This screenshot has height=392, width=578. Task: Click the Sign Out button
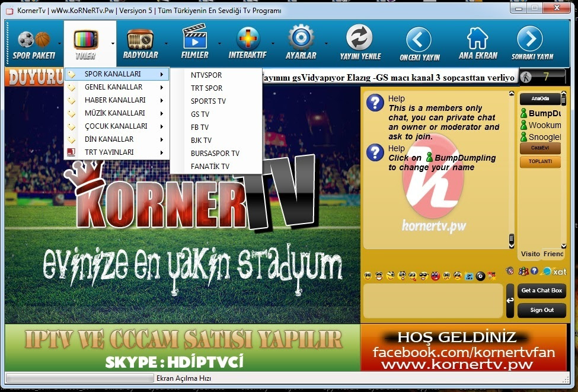coord(541,310)
